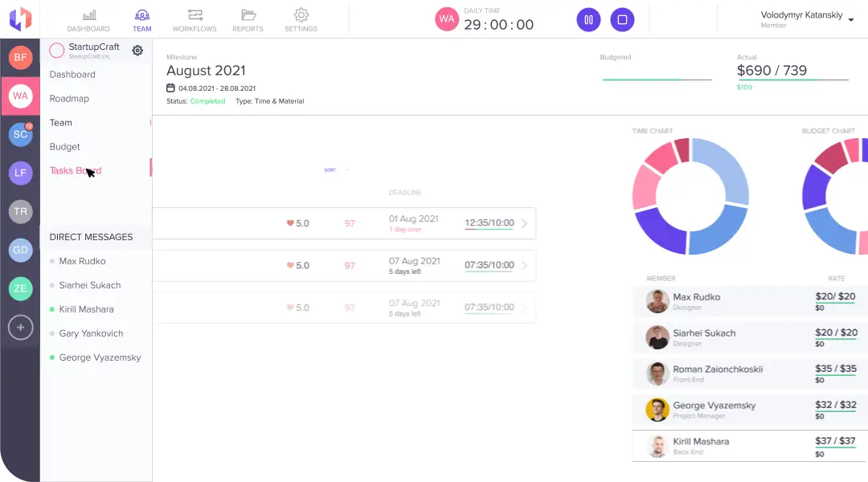Go to the Team tab in top navigation
Image resolution: width=868 pixels, height=482 pixels.
(x=141, y=20)
